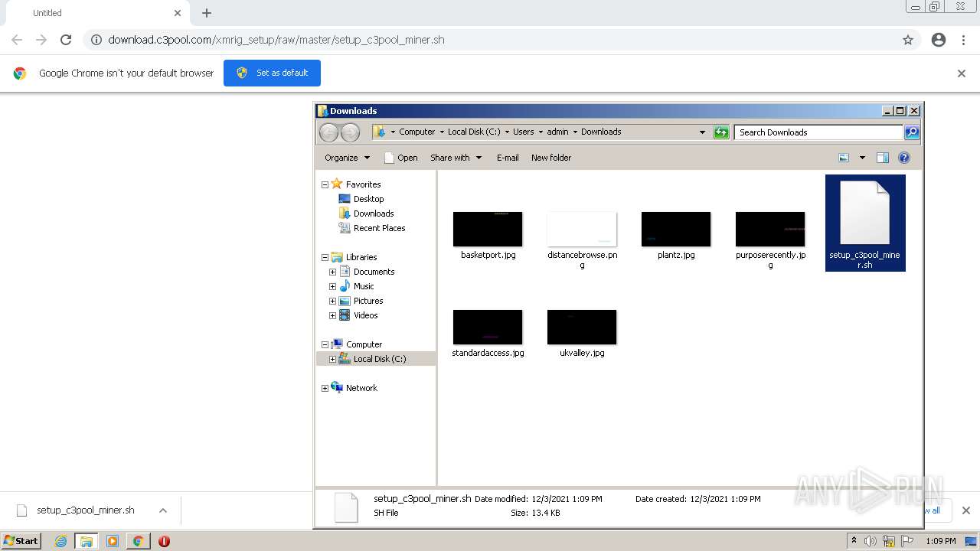Toggle the preview pane

pos(883,158)
